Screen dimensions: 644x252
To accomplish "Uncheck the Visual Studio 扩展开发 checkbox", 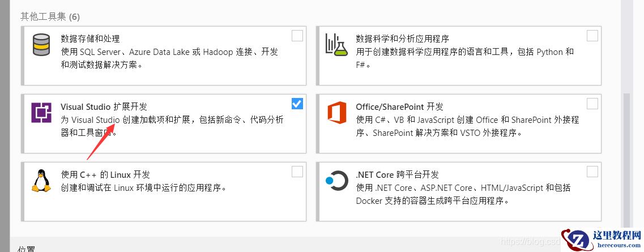I will tap(297, 104).
